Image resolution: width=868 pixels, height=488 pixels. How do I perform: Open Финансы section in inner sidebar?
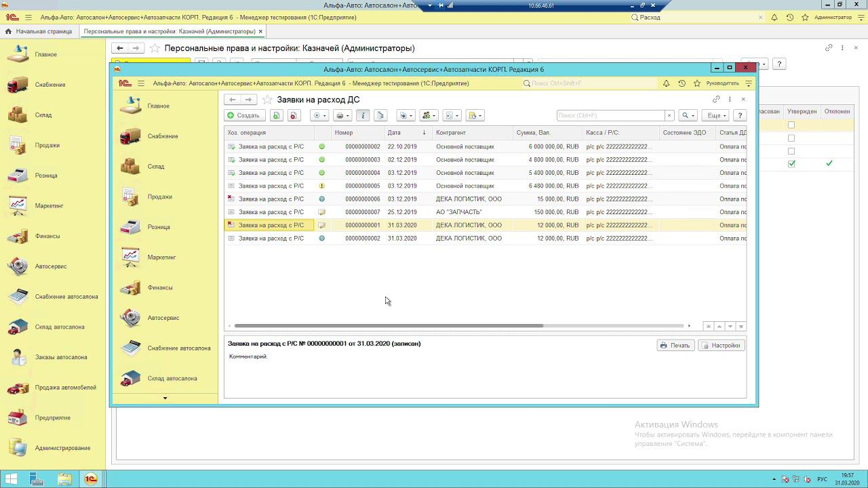click(x=160, y=287)
